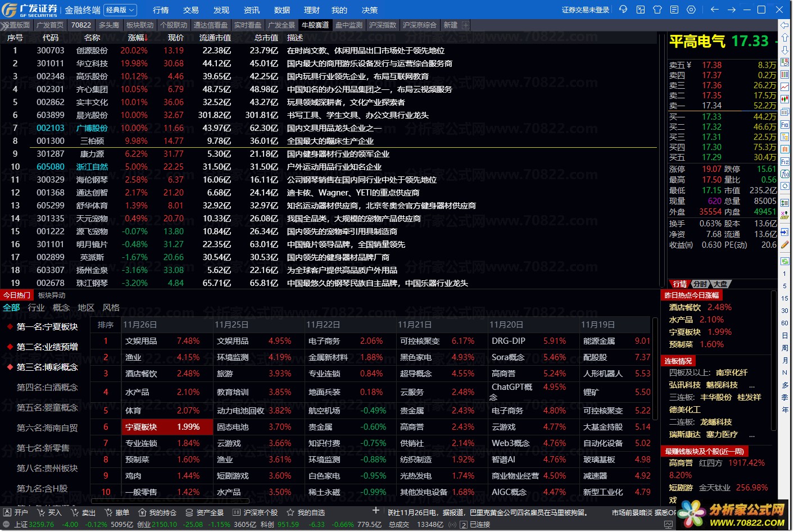Select highlighted 宁夏板块 cell in 11月26日 column
This screenshot has height=532, width=794.
coord(167,427)
